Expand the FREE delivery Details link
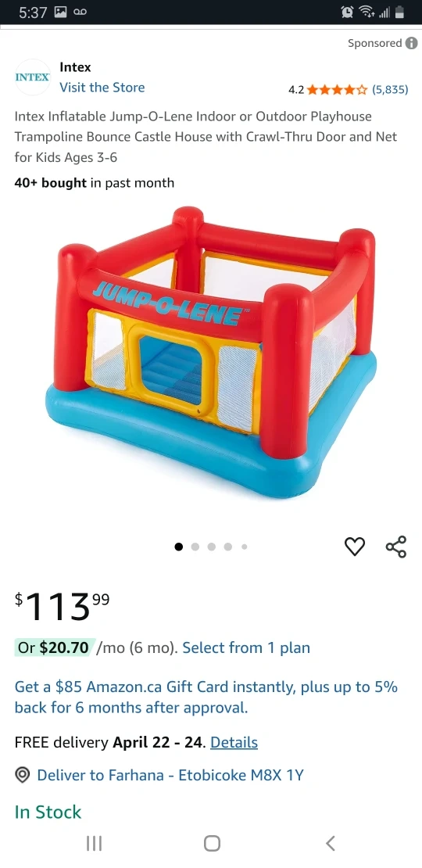This screenshot has height=868, width=422. point(234,742)
